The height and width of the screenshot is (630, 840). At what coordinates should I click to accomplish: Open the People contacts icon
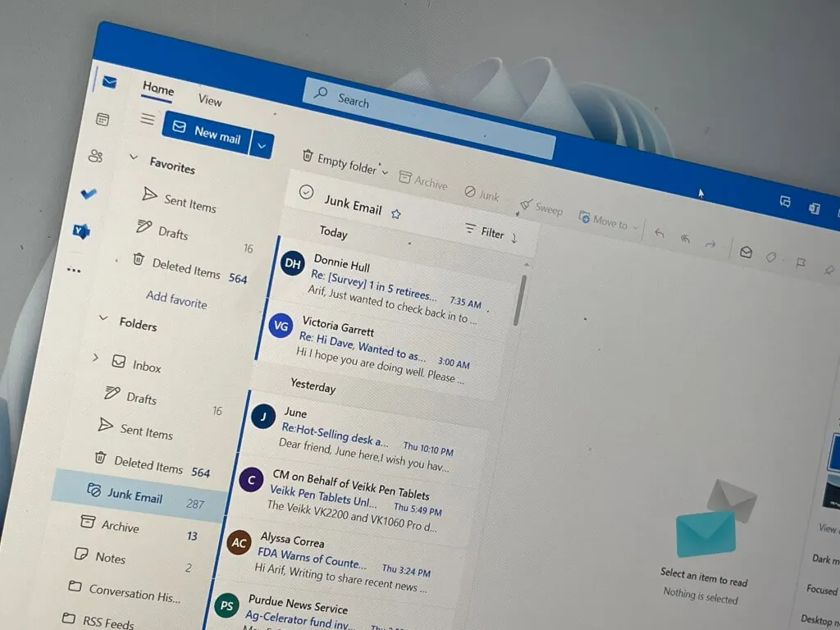point(96,156)
